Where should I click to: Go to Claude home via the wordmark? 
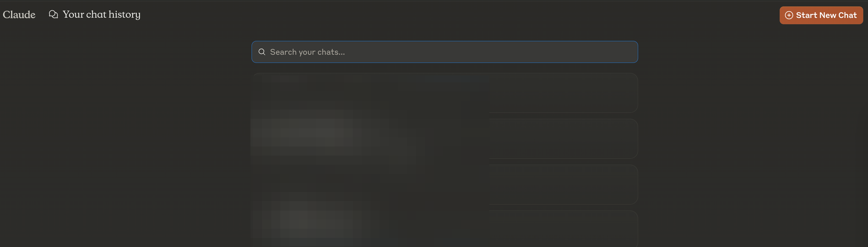point(19,15)
